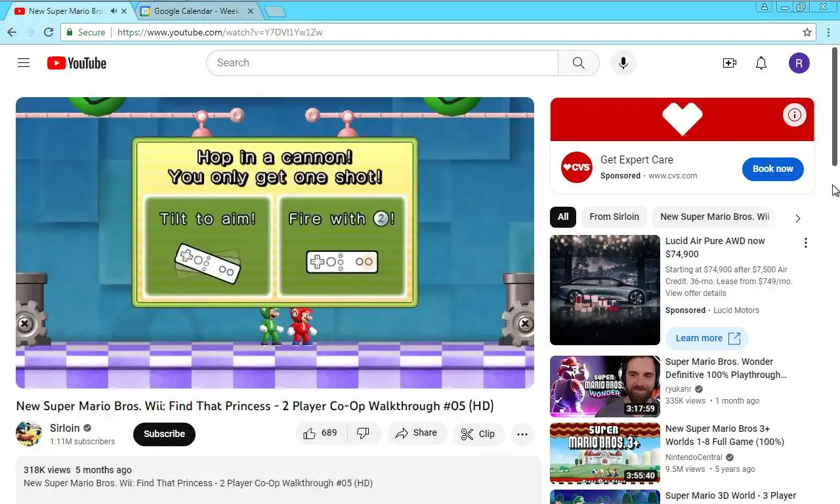The image size is (840, 504).
Task: Open the Mario Wonder 3:17:59 thumbnail
Action: pos(605,387)
